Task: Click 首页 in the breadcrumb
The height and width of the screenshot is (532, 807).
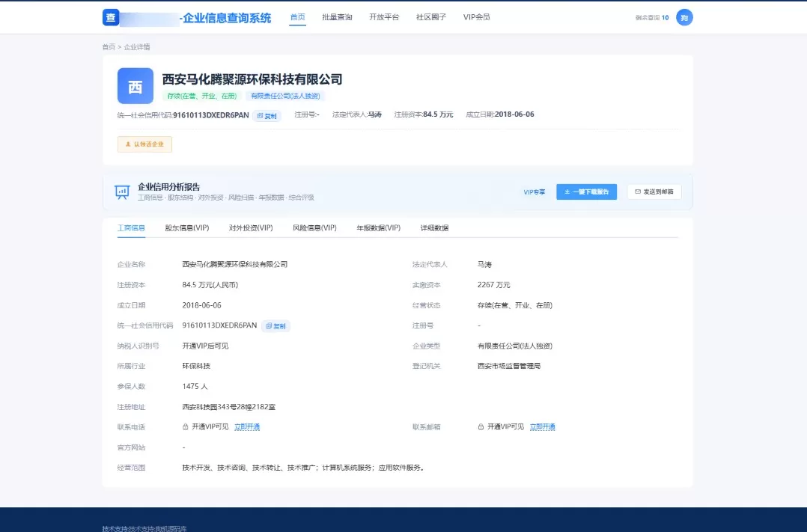Action: click(109, 47)
